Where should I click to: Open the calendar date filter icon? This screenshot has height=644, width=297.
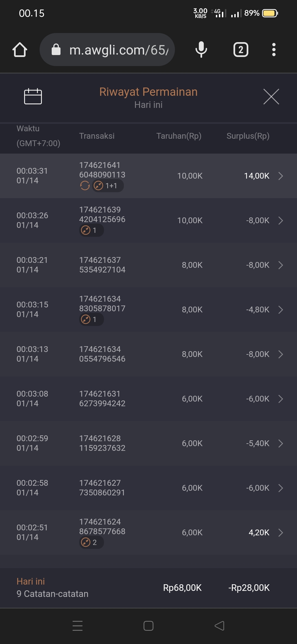click(33, 97)
